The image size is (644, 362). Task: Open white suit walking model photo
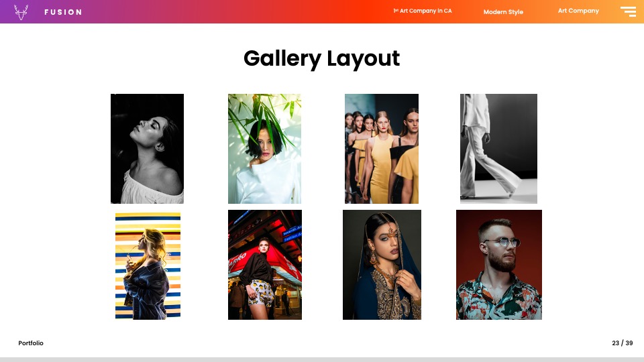click(498, 149)
